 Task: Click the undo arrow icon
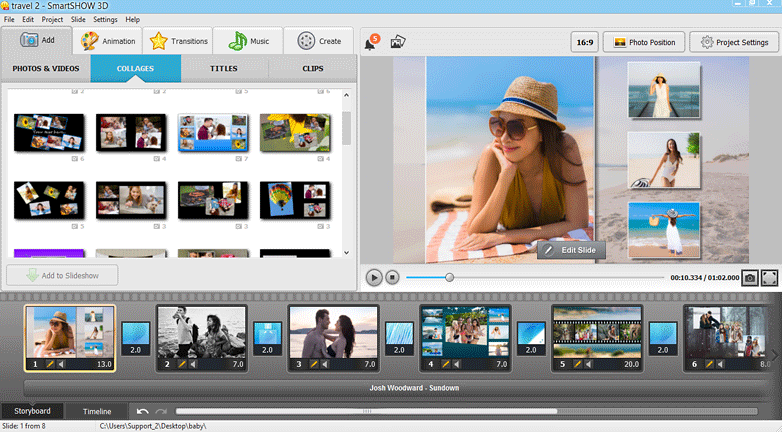pyautogui.click(x=143, y=411)
